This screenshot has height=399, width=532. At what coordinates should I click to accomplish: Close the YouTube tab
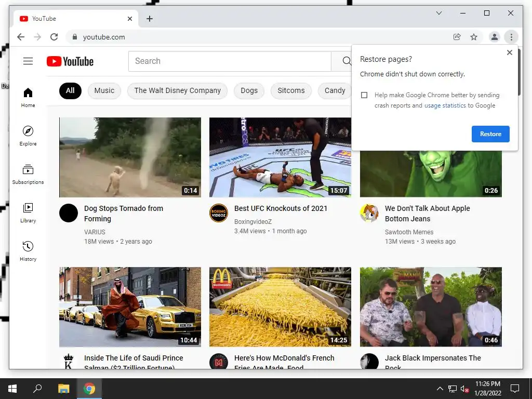129,19
